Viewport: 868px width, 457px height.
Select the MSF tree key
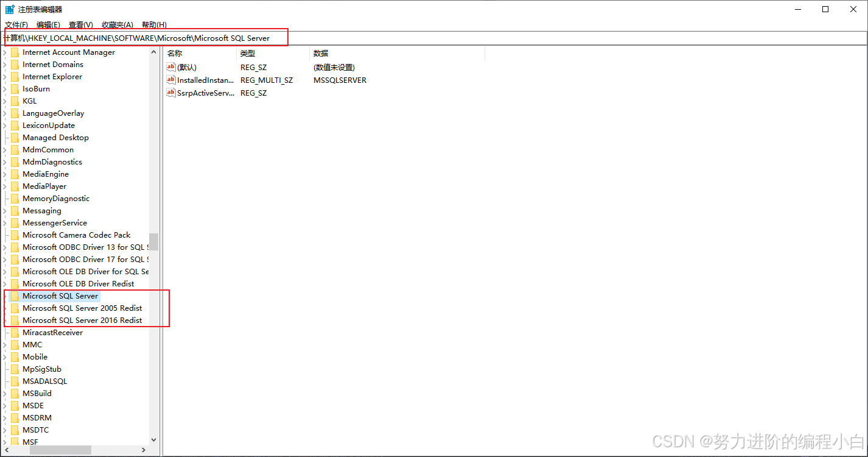(30, 442)
